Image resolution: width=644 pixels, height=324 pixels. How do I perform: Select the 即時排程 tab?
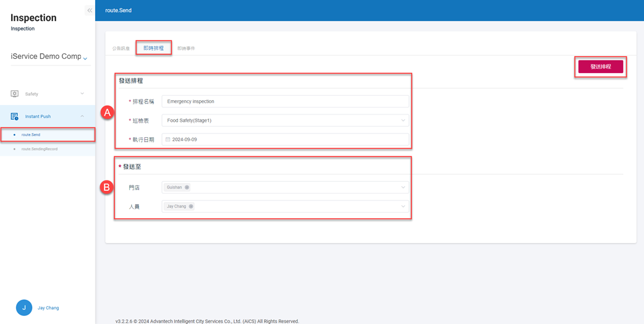click(x=154, y=48)
